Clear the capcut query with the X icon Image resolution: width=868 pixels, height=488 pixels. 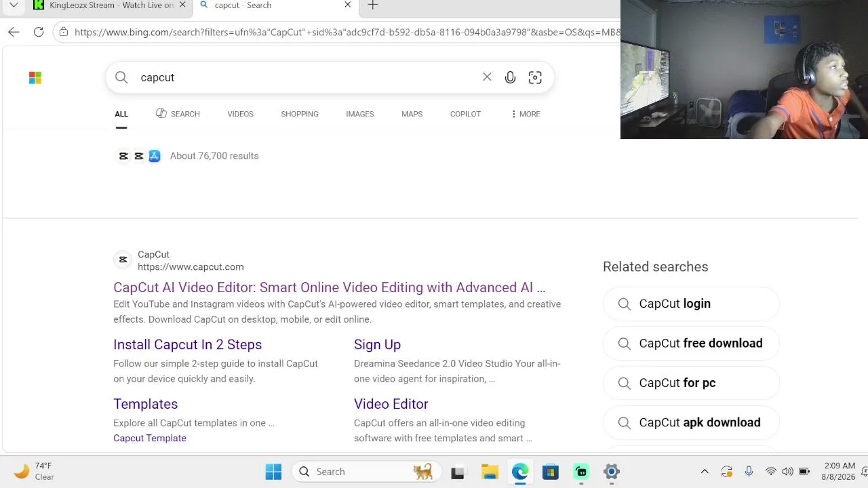coord(487,77)
